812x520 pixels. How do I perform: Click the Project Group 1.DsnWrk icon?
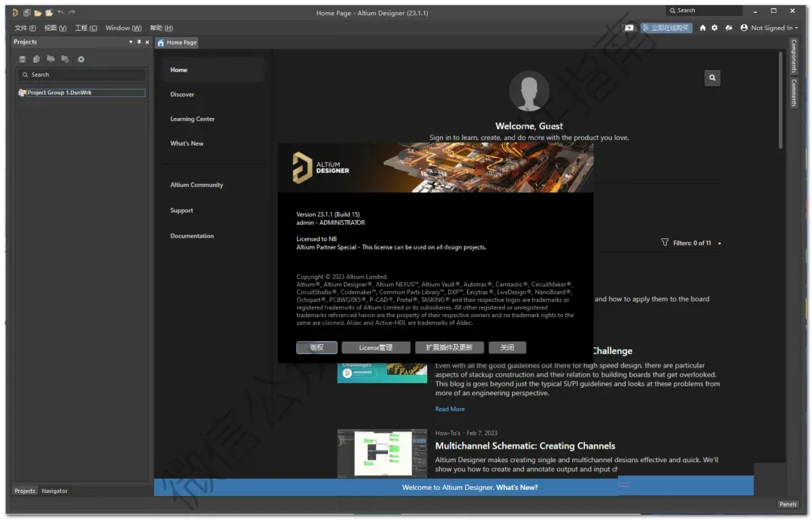23,92
